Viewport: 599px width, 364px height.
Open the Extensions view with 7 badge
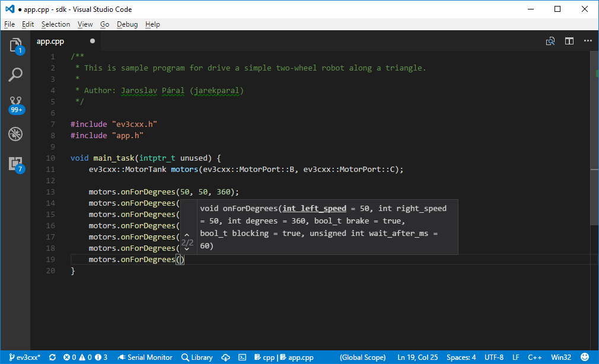[16, 165]
